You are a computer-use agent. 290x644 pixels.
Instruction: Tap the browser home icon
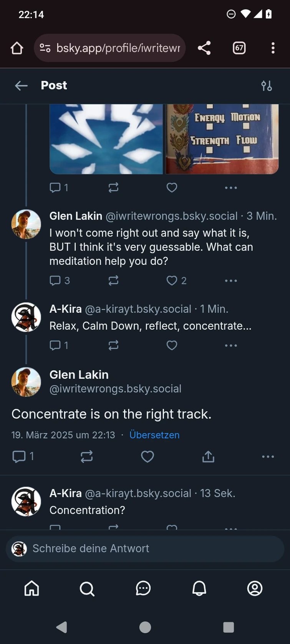[x=17, y=48]
